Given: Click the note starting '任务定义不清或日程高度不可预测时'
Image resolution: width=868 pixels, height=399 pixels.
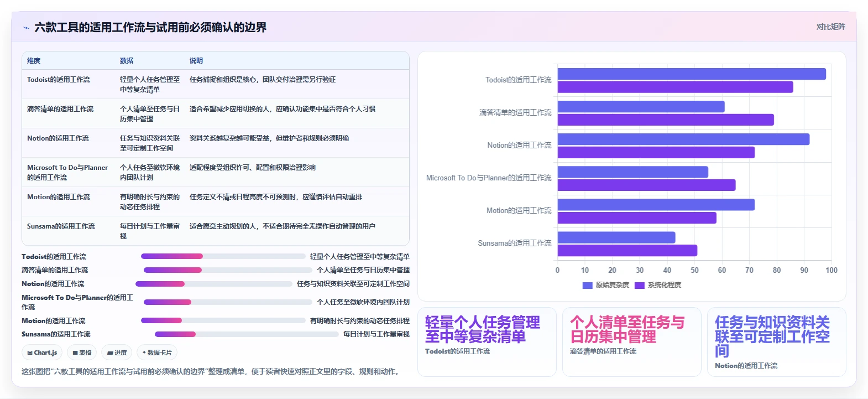Looking at the screenshot, I should [276, 197].
